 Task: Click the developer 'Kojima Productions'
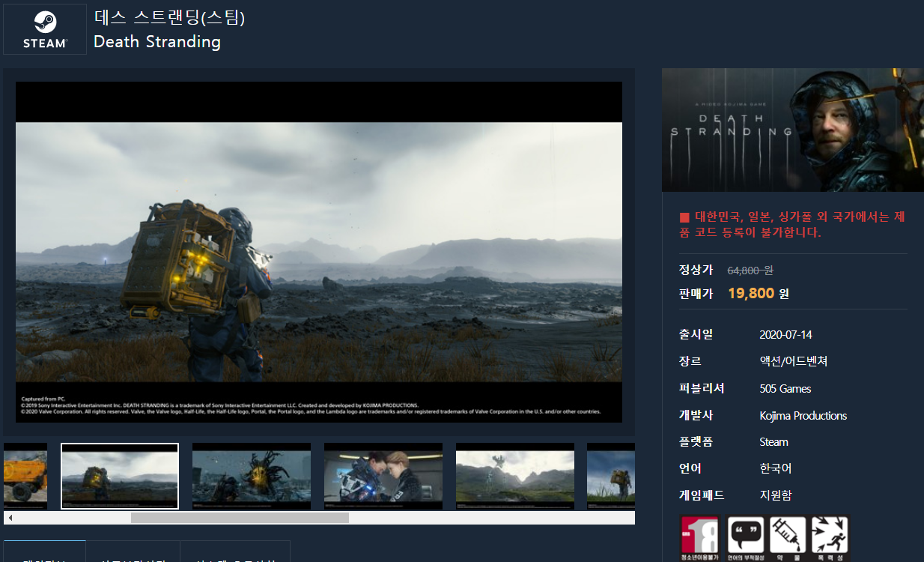[x=803, y=416]
